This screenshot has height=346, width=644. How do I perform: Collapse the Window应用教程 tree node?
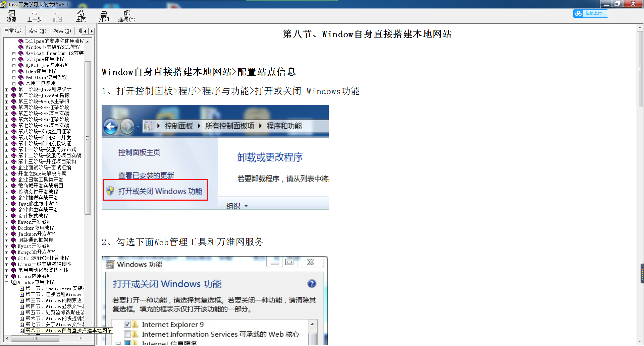(x=6, y=283)
